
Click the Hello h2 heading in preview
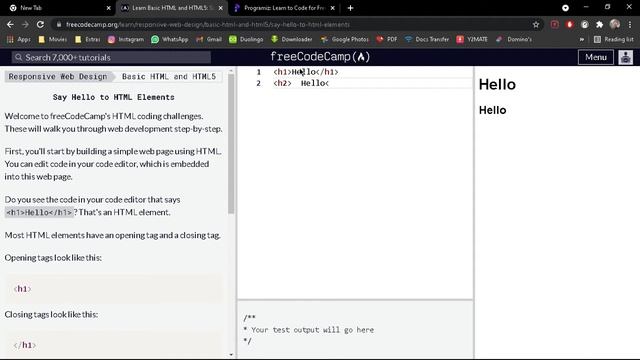[x=492, y=110]
